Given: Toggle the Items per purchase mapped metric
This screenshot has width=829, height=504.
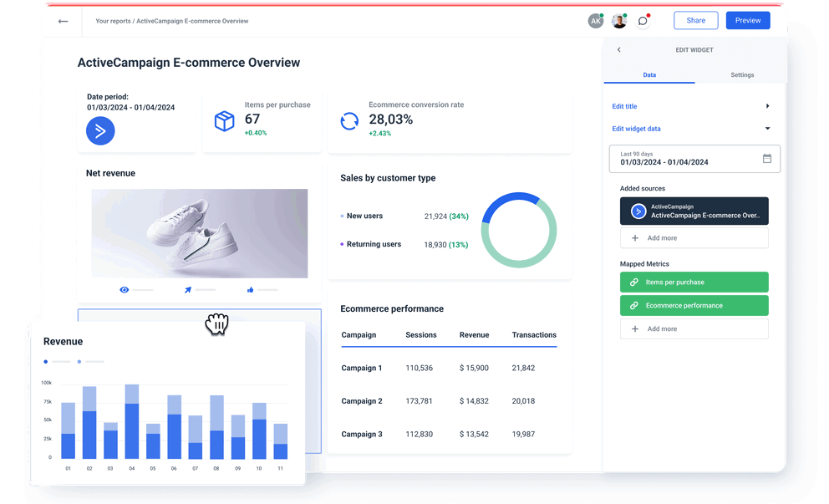Looking at the screenshot, I should [694, 282].
